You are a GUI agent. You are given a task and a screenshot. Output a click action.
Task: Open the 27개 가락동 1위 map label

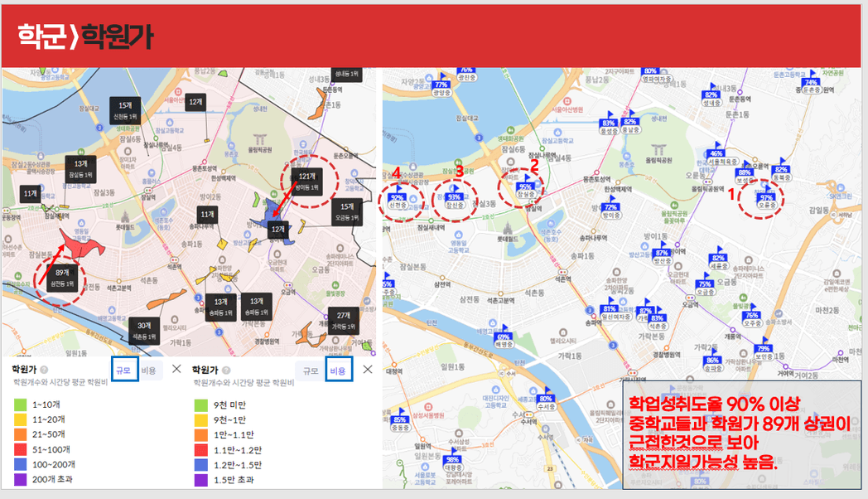pos(343,321)
